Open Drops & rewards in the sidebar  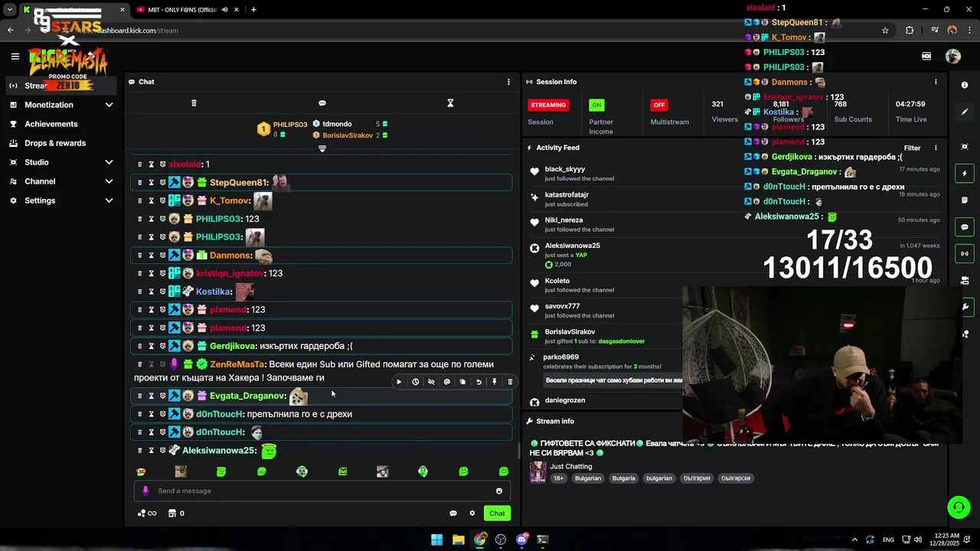61,143
